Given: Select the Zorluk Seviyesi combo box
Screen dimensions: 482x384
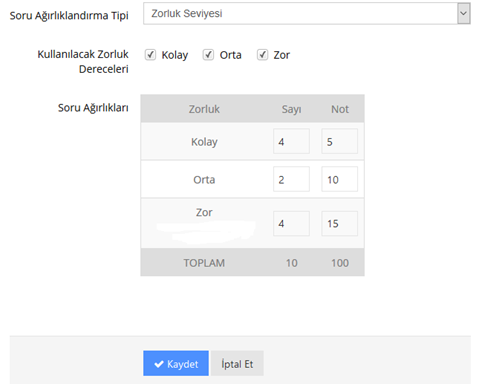Looking at the screenshot, I should (x=307, y=14).
